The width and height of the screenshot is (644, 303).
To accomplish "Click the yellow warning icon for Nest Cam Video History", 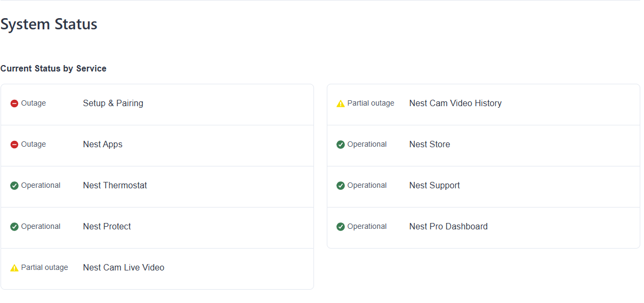I will 341,103.
